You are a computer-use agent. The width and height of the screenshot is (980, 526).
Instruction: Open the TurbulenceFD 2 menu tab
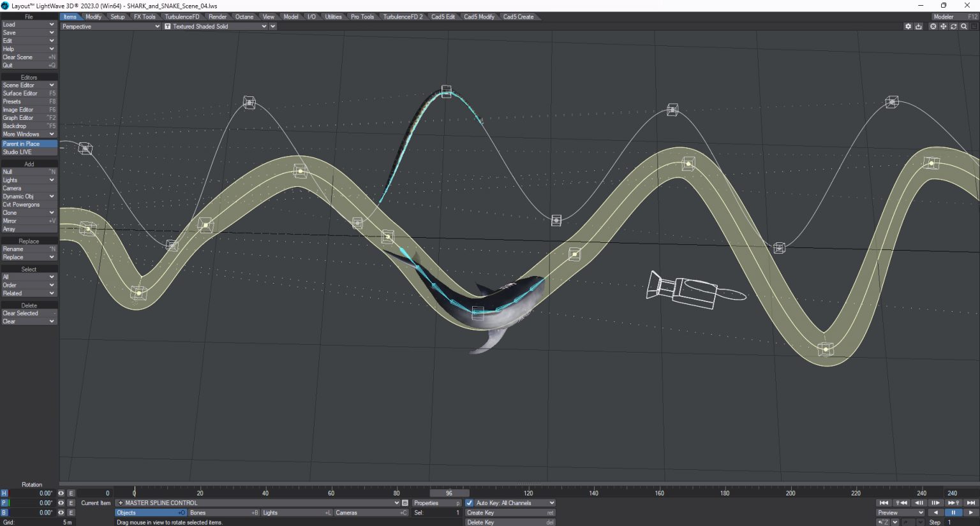point(403,17)
